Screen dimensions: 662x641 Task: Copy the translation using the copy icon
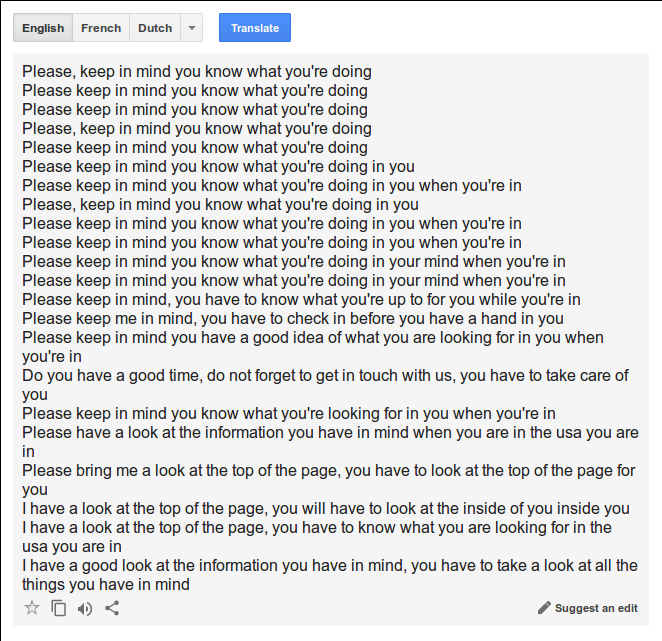[58, 608]
